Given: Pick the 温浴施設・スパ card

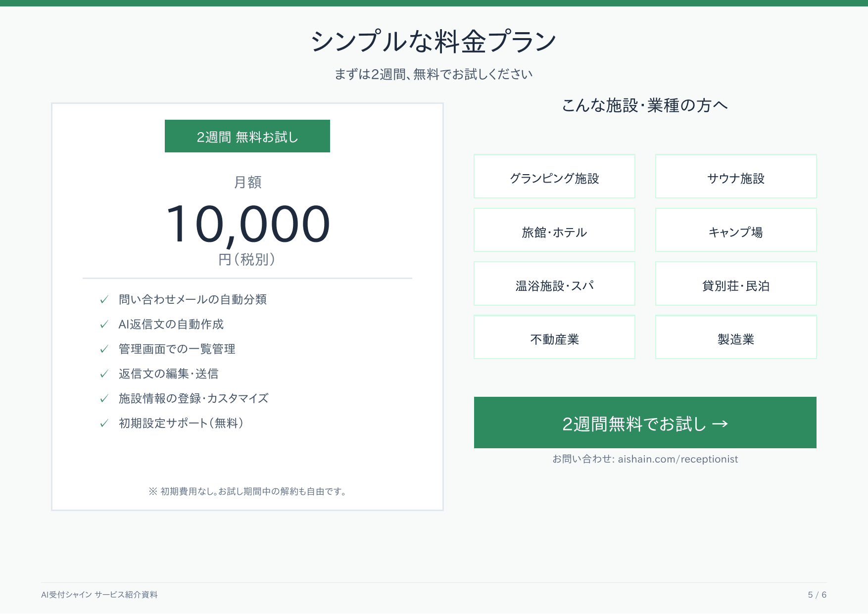Looking at the screenshot, I should tap(554, 283).
